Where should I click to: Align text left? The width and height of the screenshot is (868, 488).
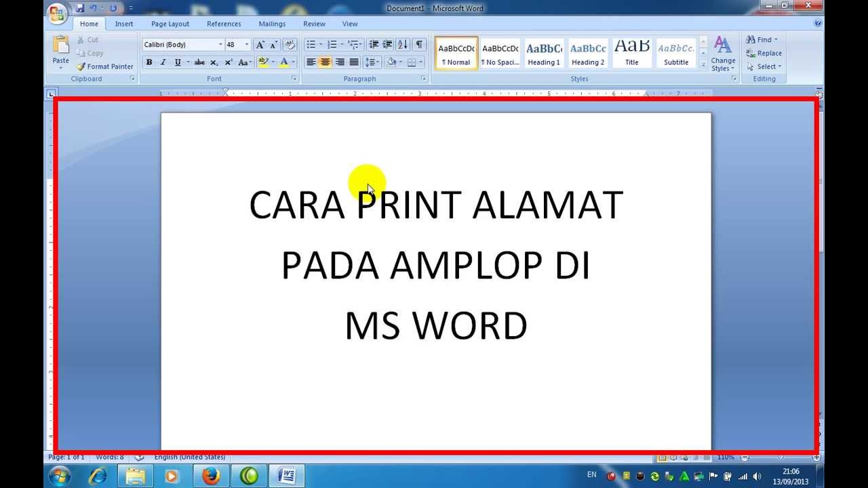tap(311, 62)
